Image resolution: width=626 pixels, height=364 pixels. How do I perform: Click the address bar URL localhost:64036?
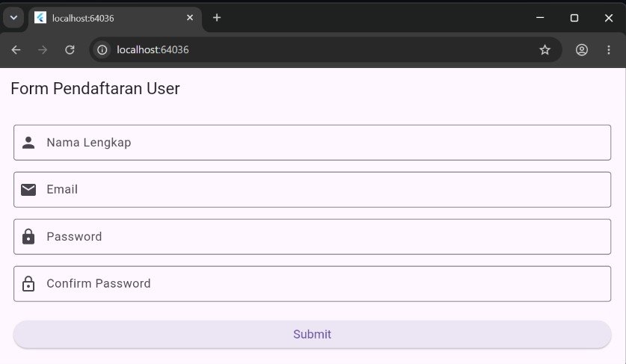click(153, 50)
